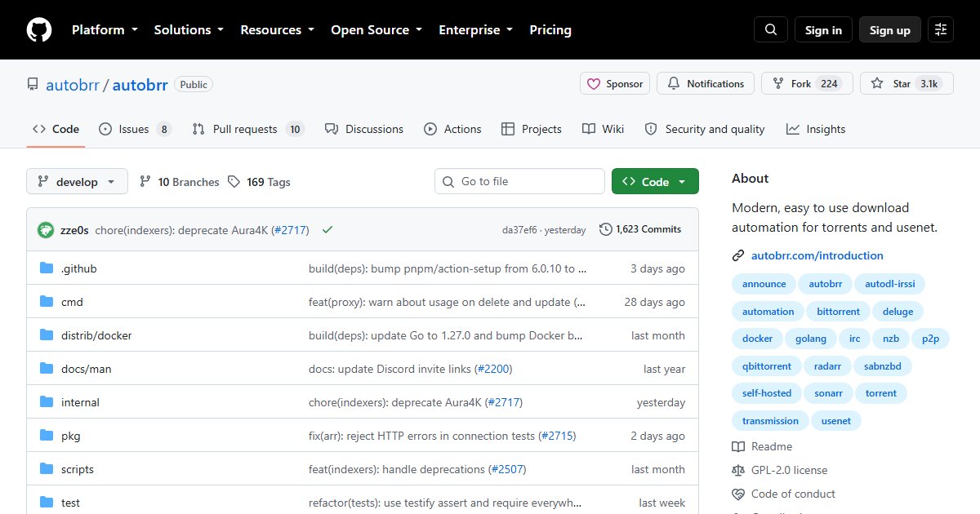Open the cmd folder icon
Image resolution: width=980 pixels, height=514 pixels.
(x=47, y=302)
